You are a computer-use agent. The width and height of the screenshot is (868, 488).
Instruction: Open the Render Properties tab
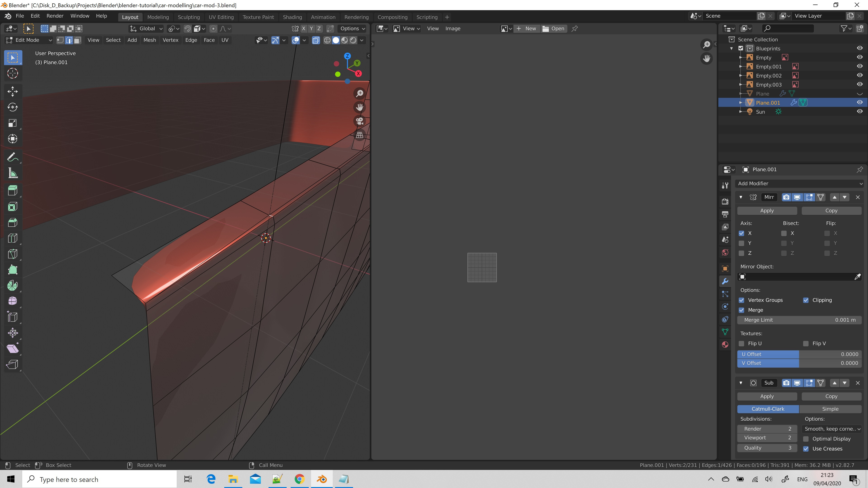[725, 201]
